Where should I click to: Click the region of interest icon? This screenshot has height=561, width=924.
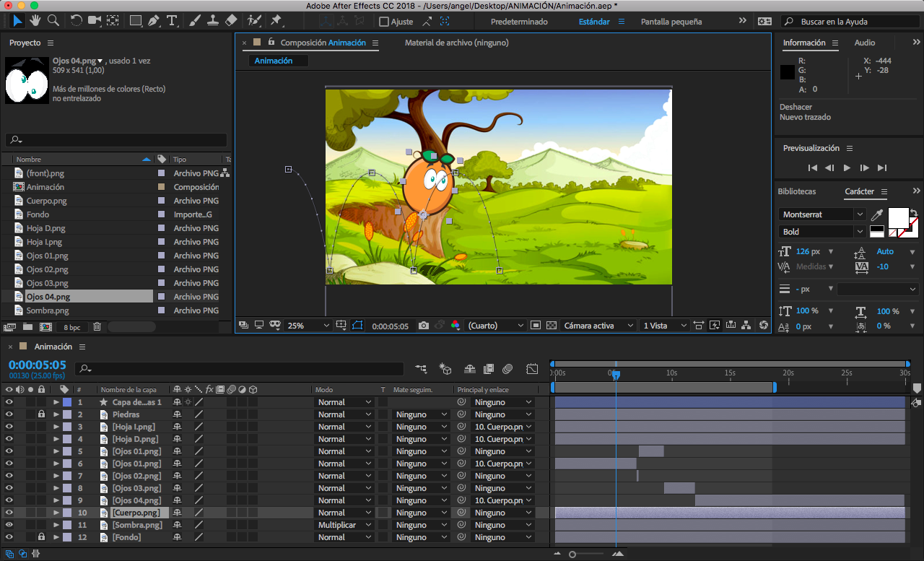point(536,326)
